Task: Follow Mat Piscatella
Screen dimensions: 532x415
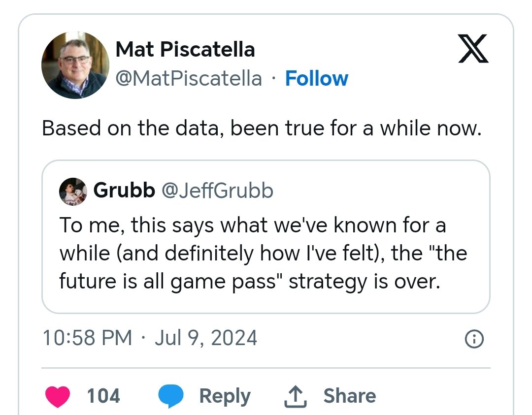Action: [x=316, y=78]
